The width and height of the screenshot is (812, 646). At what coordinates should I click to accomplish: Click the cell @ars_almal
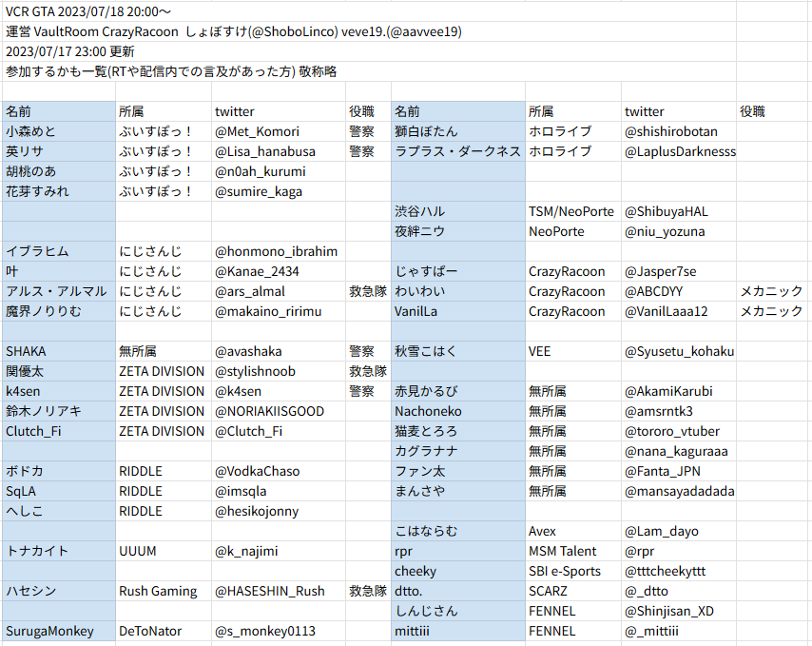[278, 292]
